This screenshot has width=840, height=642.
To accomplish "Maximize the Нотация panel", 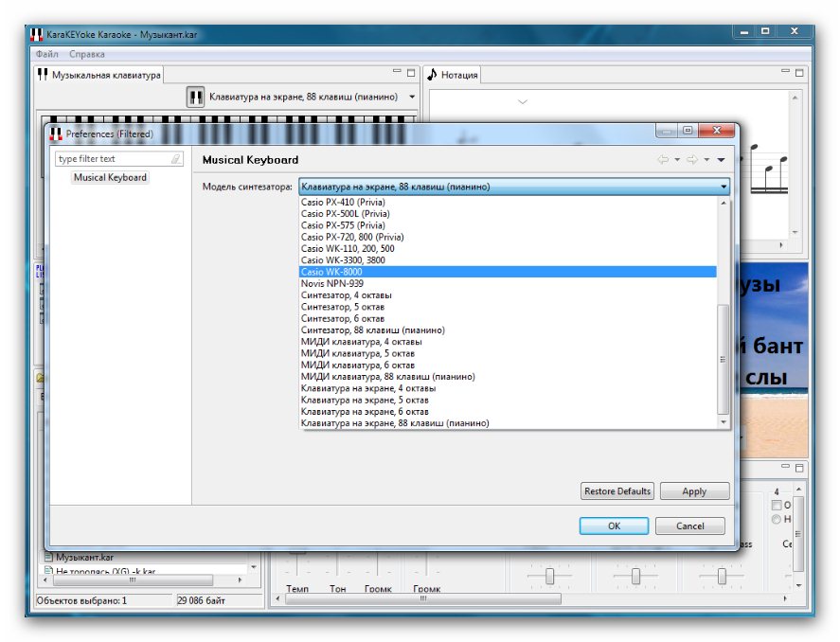I will (x=799, y=72).
